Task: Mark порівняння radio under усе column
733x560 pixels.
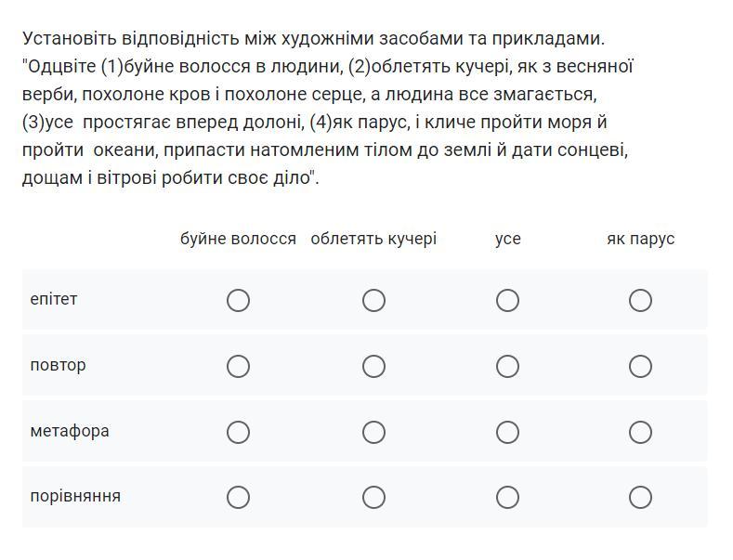Action: coord(507,497)
